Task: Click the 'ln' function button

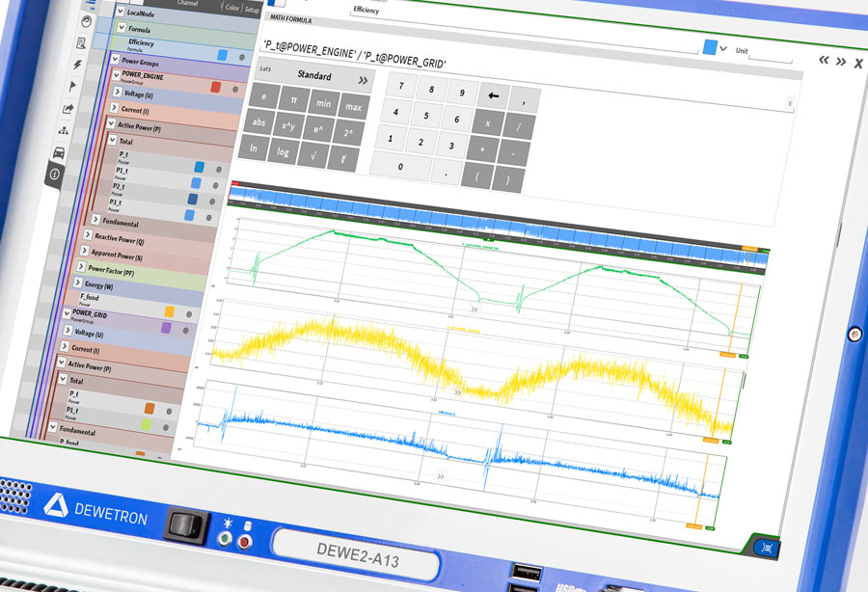Action: coord(254,148)
